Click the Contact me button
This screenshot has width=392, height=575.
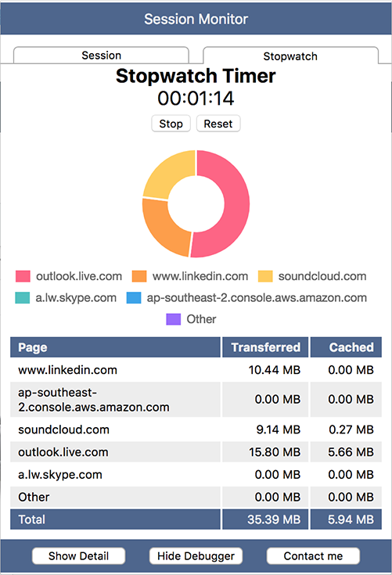313,556
